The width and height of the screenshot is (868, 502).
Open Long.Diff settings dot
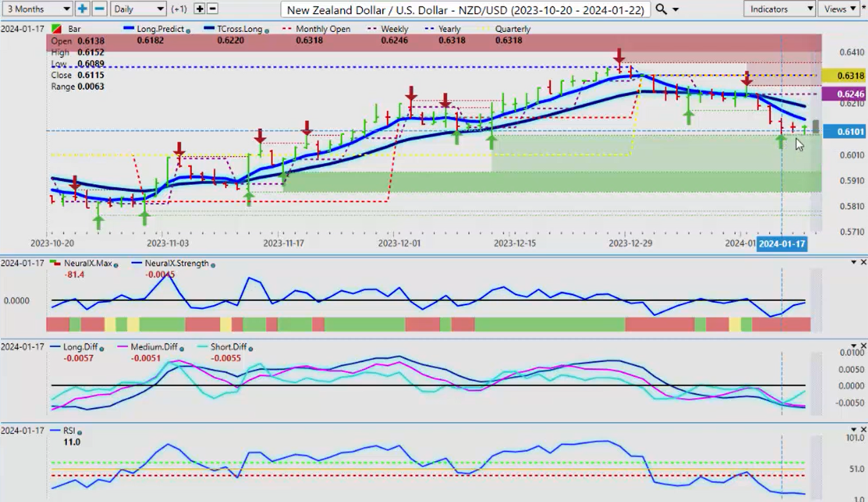[101, 348]
